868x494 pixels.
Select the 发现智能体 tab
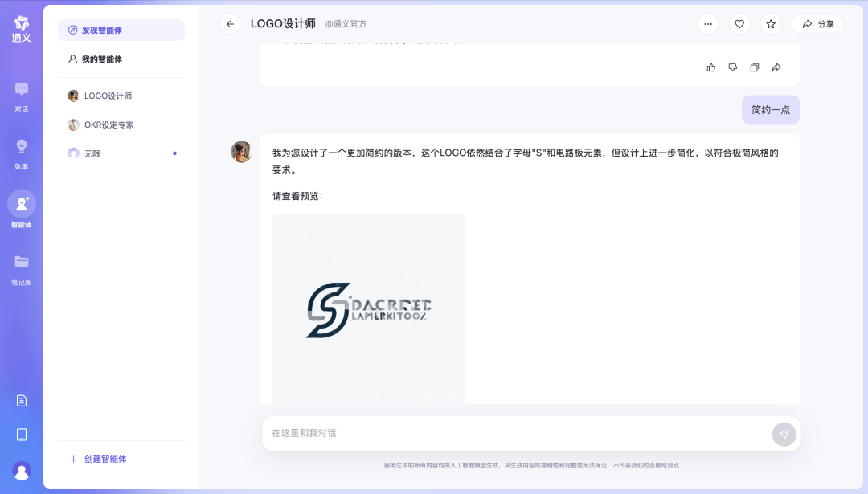click(101, 30)
